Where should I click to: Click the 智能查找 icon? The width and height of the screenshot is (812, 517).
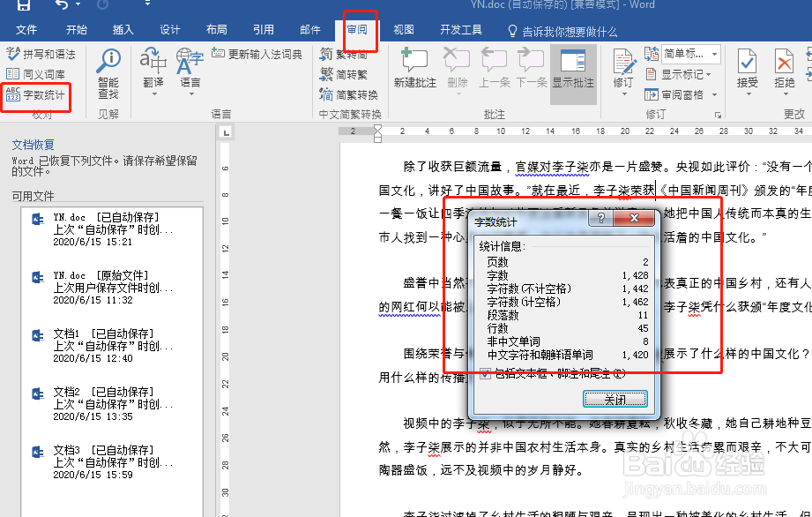[108, 74]
